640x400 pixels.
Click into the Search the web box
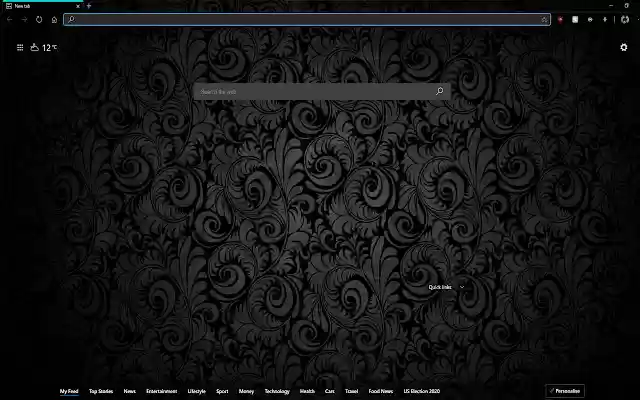click(322, 91)
